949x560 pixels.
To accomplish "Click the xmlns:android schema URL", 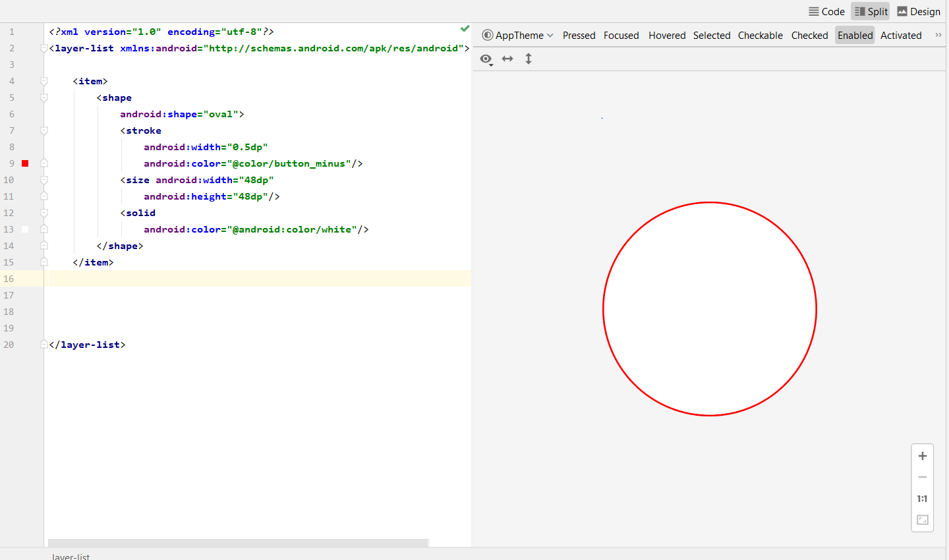I will coord(333,48).
